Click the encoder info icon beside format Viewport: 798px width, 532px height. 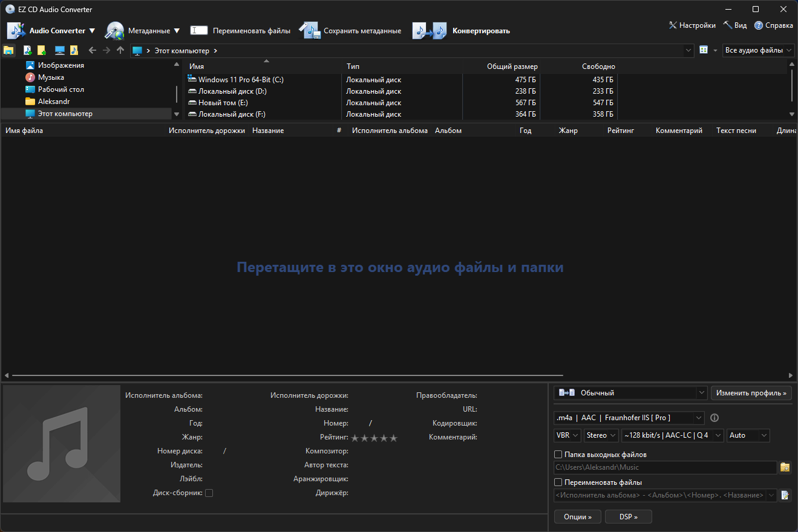tap(715, 418)
